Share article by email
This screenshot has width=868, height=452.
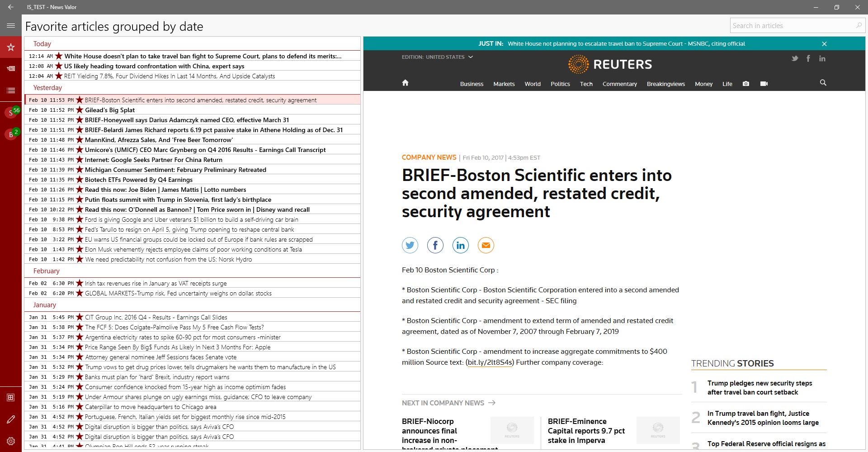[x=486, y=245]
